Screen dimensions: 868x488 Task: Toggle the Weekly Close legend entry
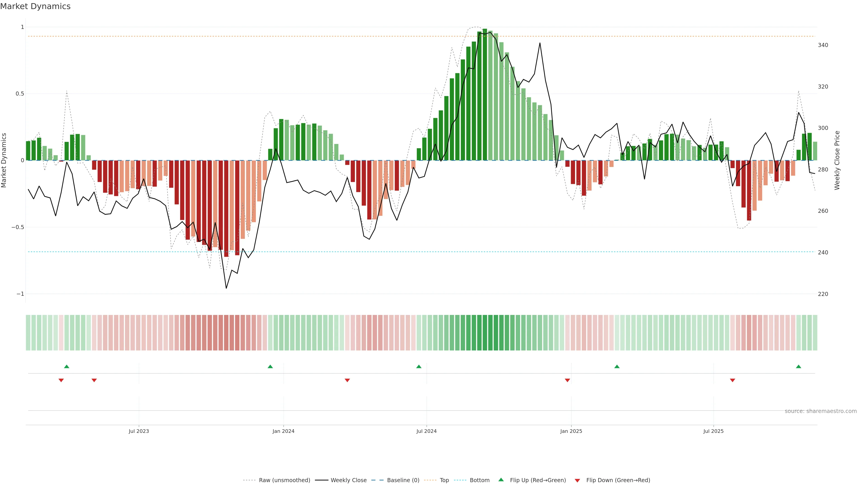(x=348, y=480)
